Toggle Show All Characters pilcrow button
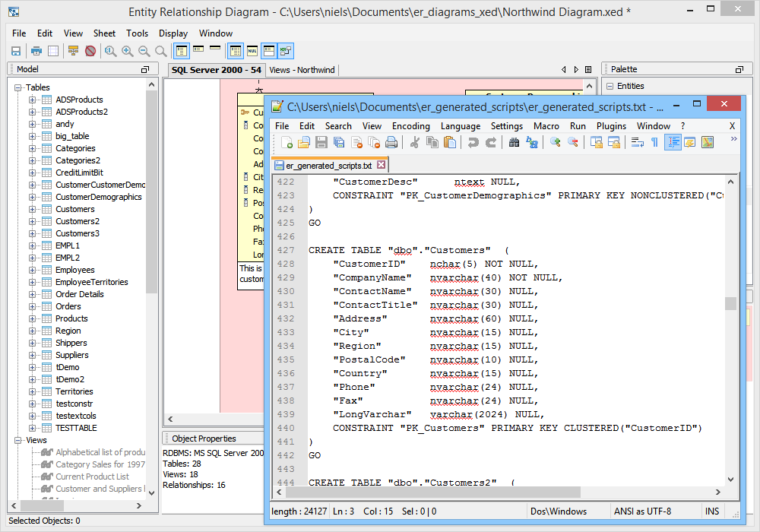Screen dimensions: 760x532 [x=654, y=142]
